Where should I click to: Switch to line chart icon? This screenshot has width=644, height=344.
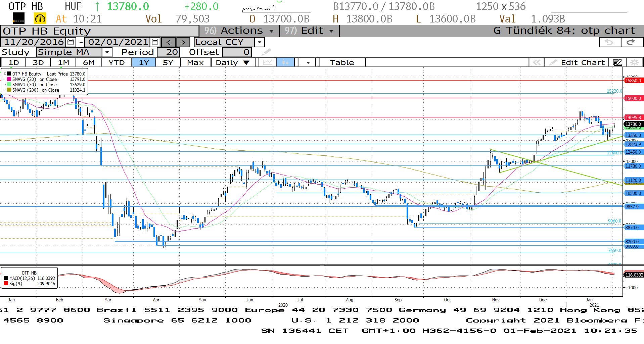pyautogui.click(x=268, y=62)
